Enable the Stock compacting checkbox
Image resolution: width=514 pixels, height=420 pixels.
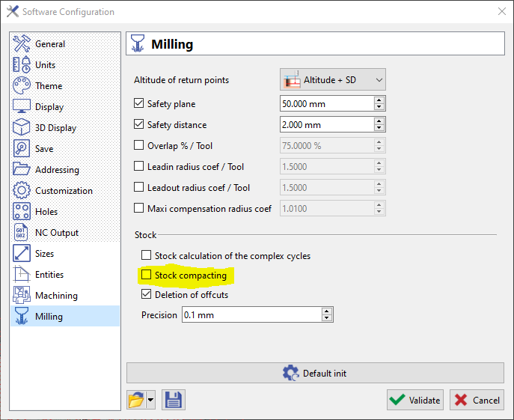click(147, 276)
